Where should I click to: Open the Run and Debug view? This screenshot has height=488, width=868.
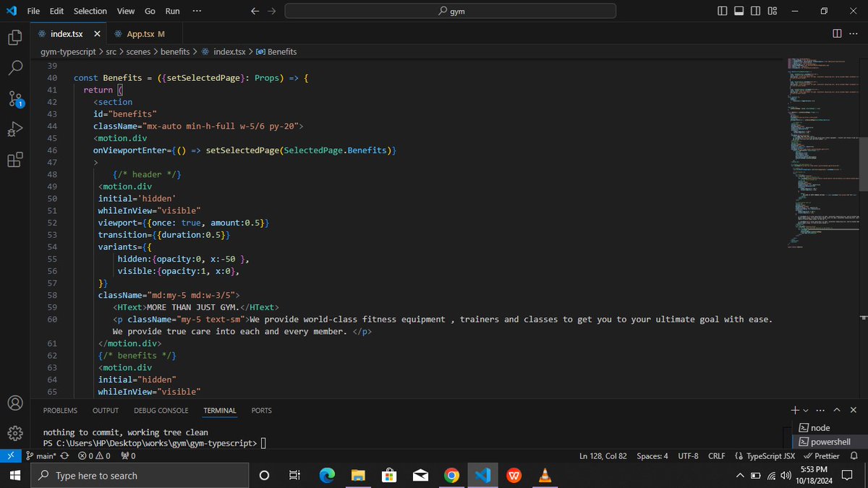[x=15, y=129]
